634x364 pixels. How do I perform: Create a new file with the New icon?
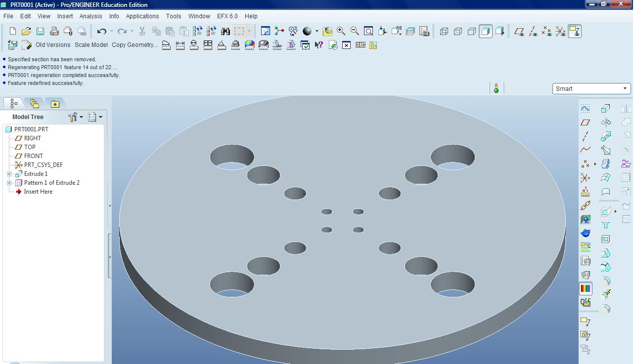coord(13,31)
